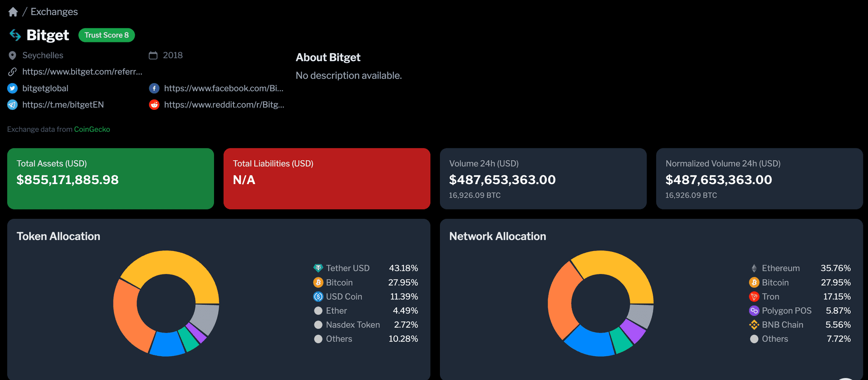Image resolution: width=868 pixels, height=380 pixels.
Task: Click the Tether USD legend label
Action: click(348, 268)
